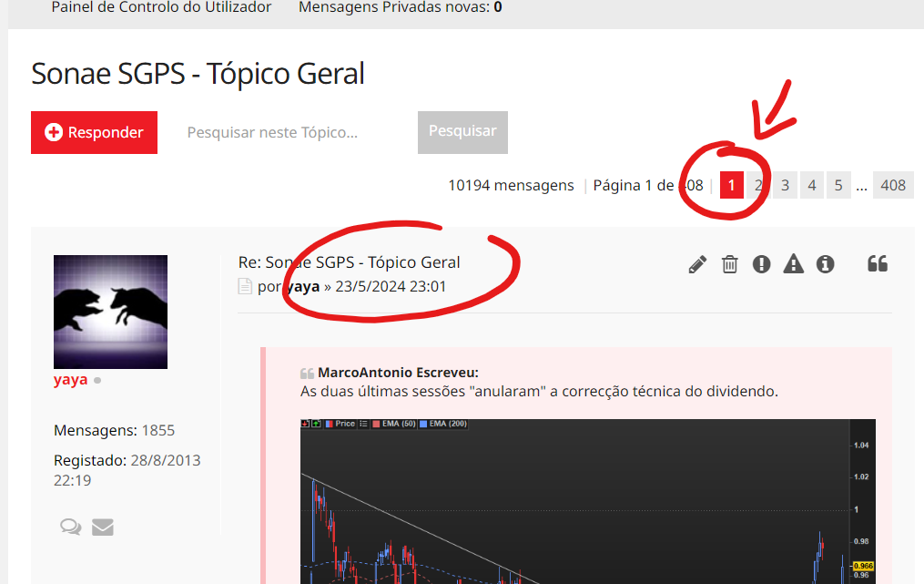Open the post title "Re: Sonae SGPS - Tópico Geral"
The image size is (924, 584).
tap(349, 262)
